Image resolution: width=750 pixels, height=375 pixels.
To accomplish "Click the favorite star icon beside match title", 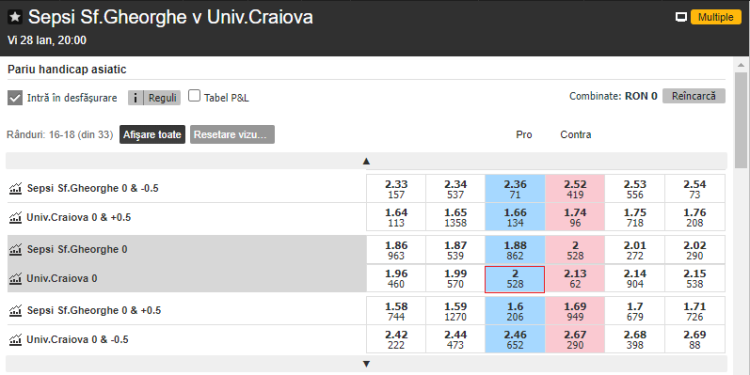I will 15,17.
